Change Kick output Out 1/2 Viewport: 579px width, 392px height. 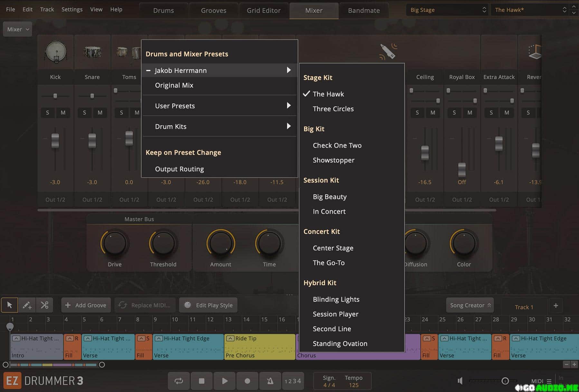(x=55, y=200)
